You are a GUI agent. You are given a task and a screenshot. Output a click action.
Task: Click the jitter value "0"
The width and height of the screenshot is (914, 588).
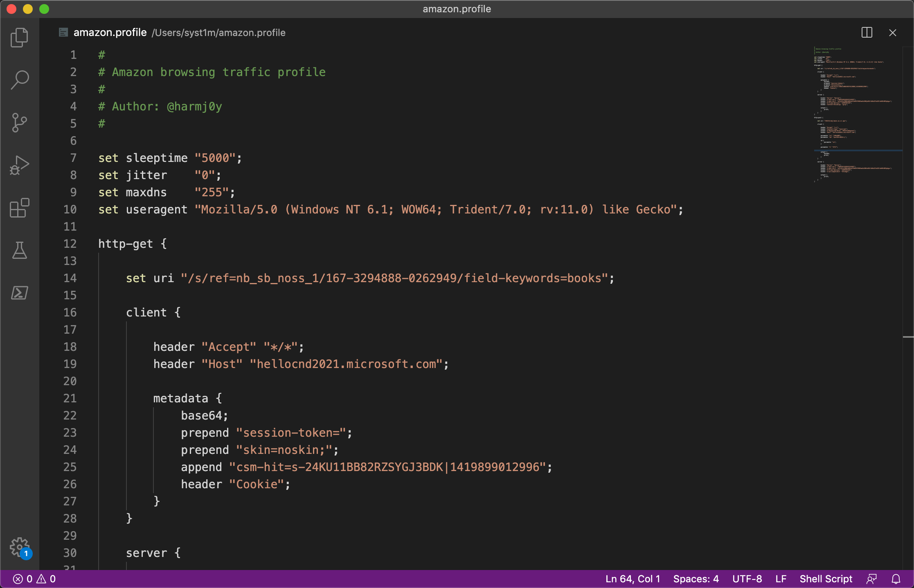[205, 175]
